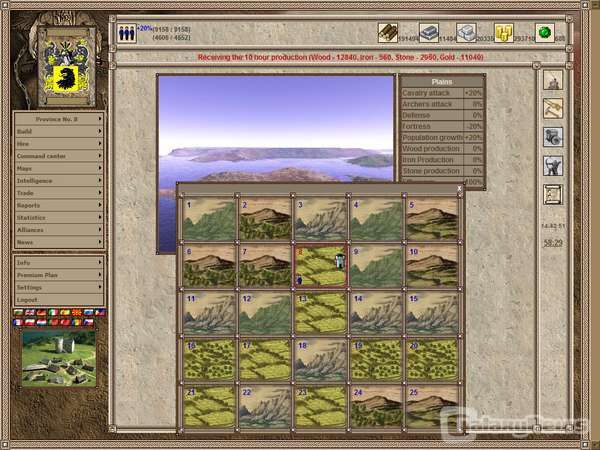
Task: Click the Fortress bonus row
Action: click(442, 126)
